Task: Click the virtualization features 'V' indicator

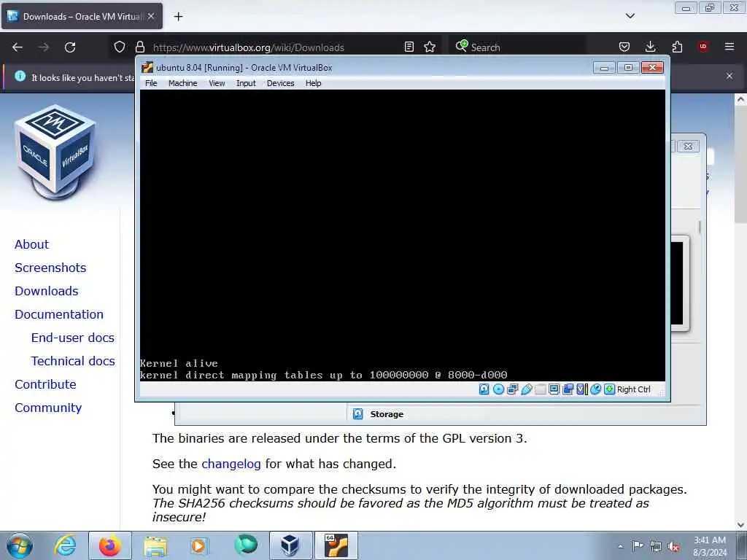Action: tap(581, 389)
